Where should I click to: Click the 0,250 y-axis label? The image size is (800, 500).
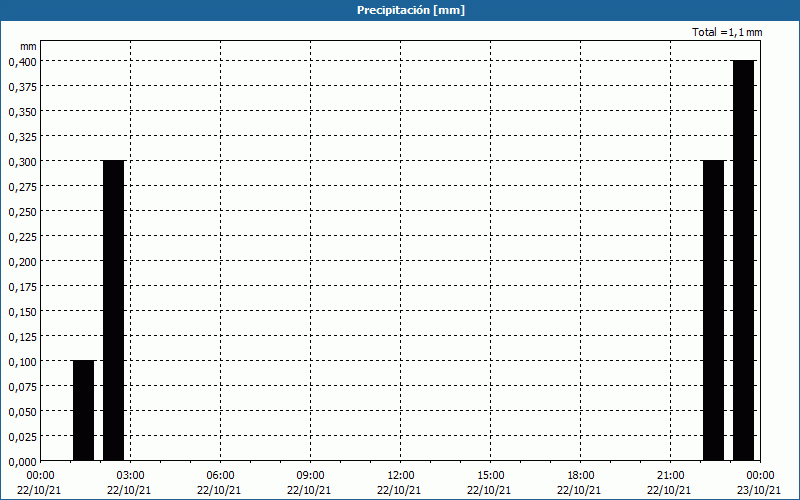pos(22,212)
